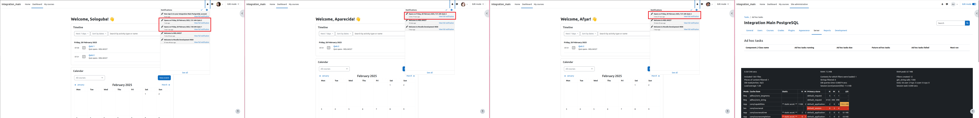
Task: Open Quiz 1 link in Sologuba's timeline
Action: 92,46
